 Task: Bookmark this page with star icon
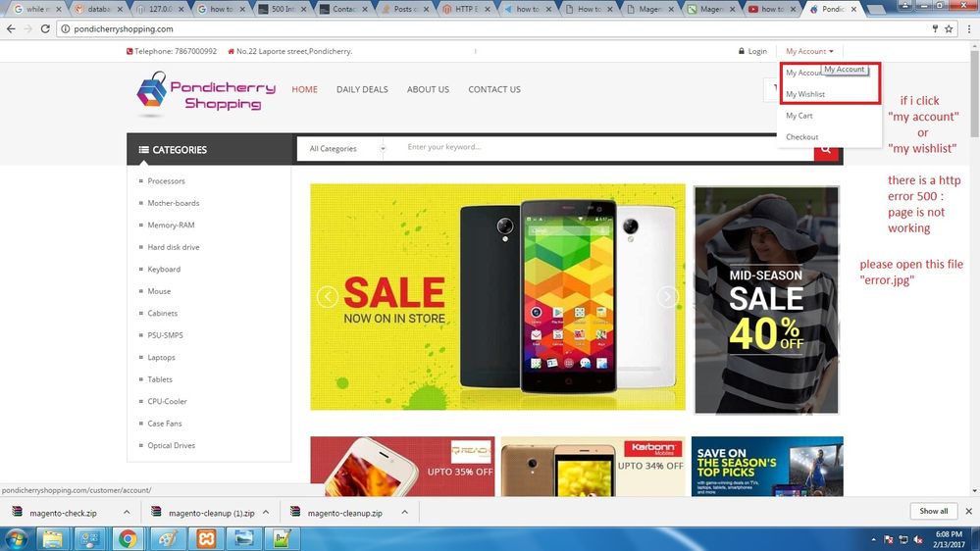(x=949, y=29)
